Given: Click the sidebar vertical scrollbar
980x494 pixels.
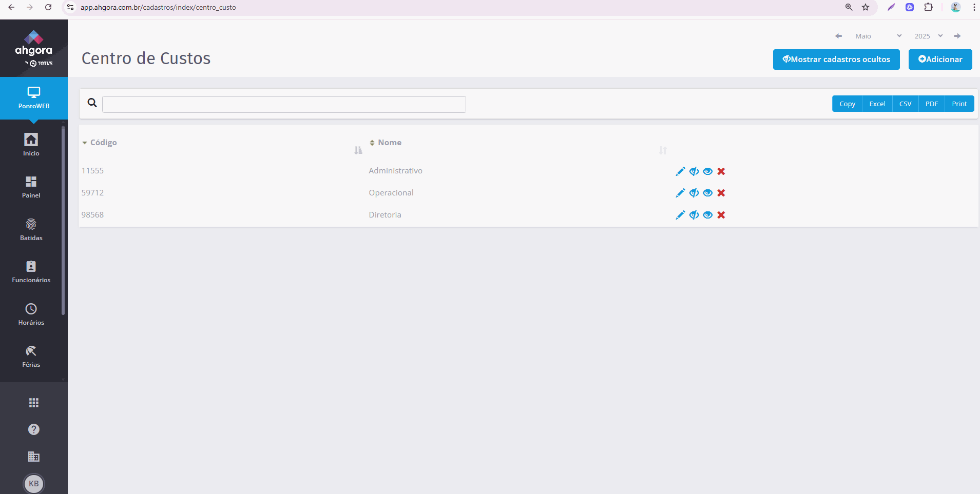Looking at the screenshot, I should tap(63, 220).
